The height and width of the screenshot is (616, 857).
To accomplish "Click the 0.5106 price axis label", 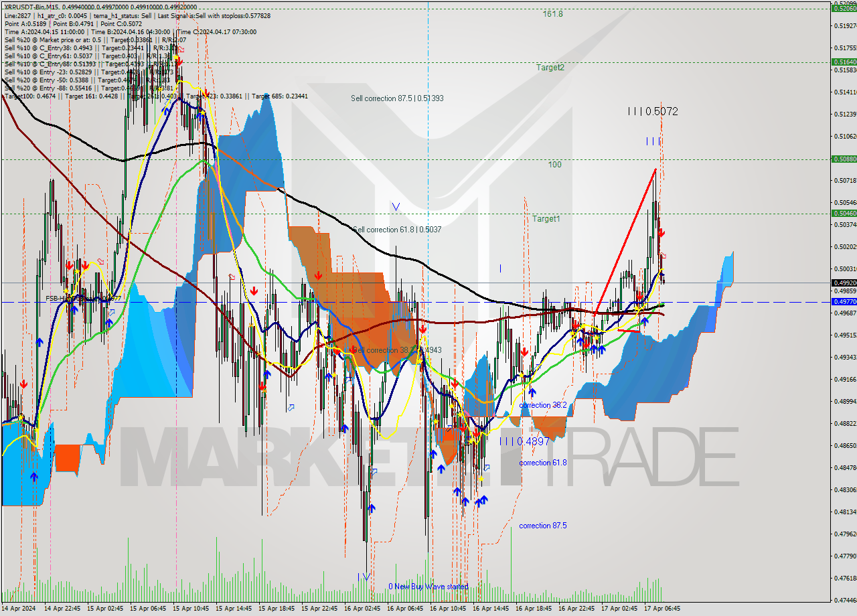I will [845, 137].
